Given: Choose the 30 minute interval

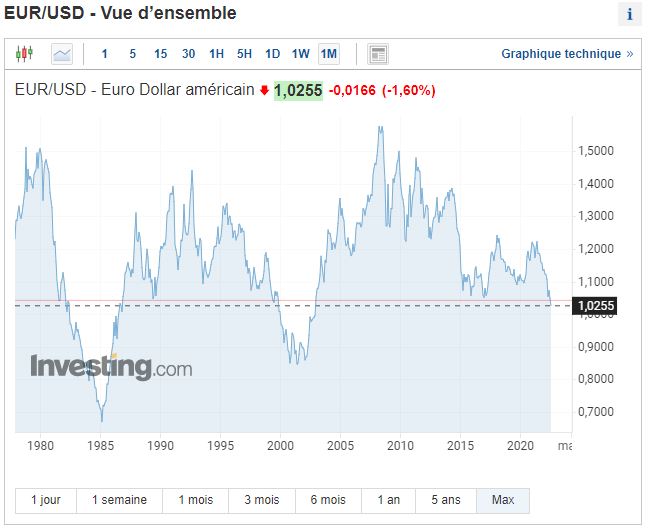Looking at the screenshot, I should [x=189, y=53].
